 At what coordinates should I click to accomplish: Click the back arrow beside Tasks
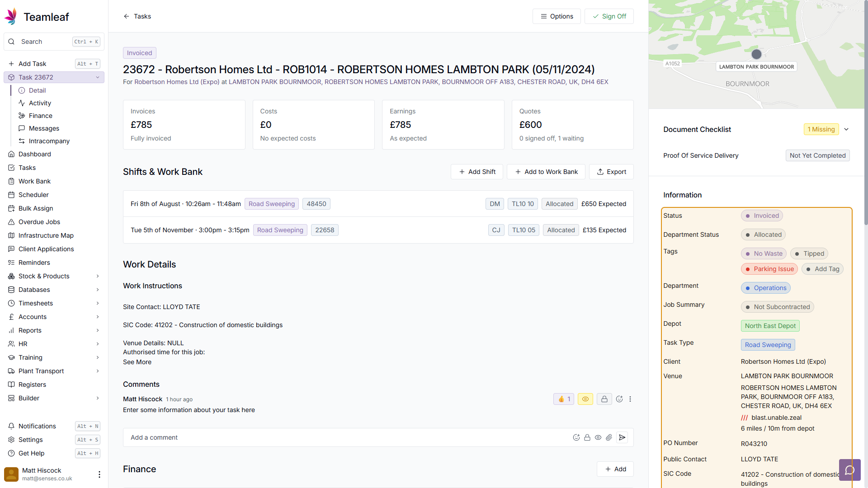127,16
